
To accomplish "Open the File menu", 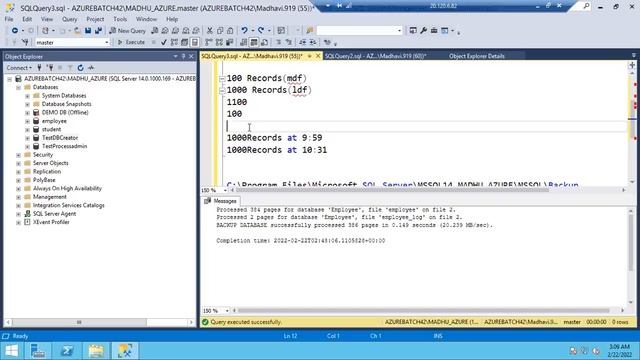I will tap(9, 19).
